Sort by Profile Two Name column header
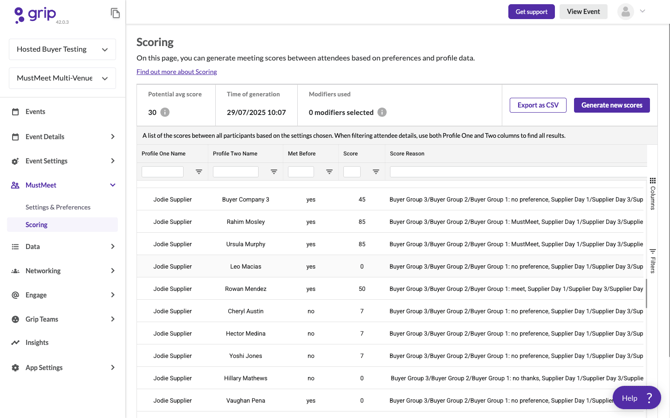The width and height of the screenshot is (670, 418). [235, 154]
